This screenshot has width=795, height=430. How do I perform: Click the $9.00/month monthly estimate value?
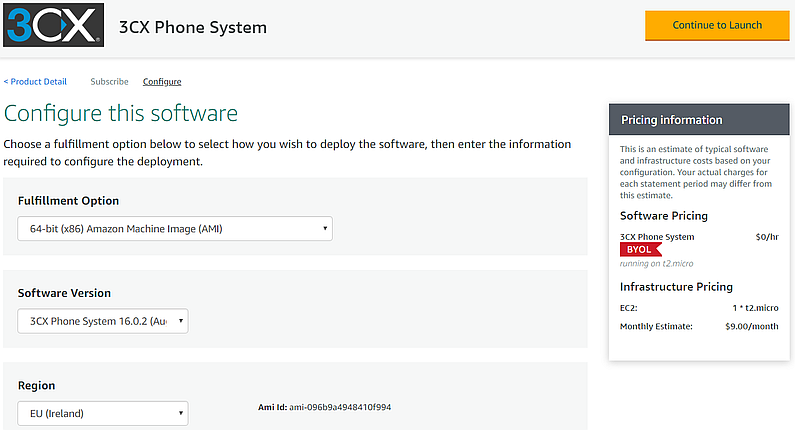[751, 327]
